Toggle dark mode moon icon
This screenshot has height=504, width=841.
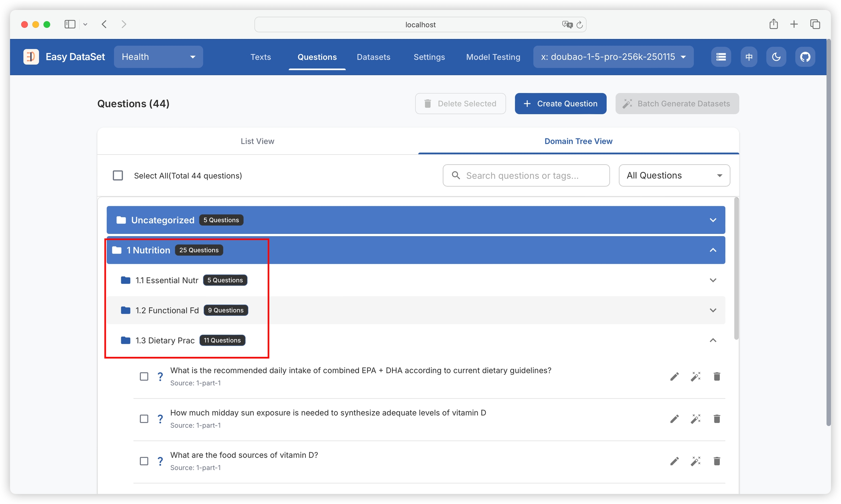pyautogui.click(x=776, y=57)
